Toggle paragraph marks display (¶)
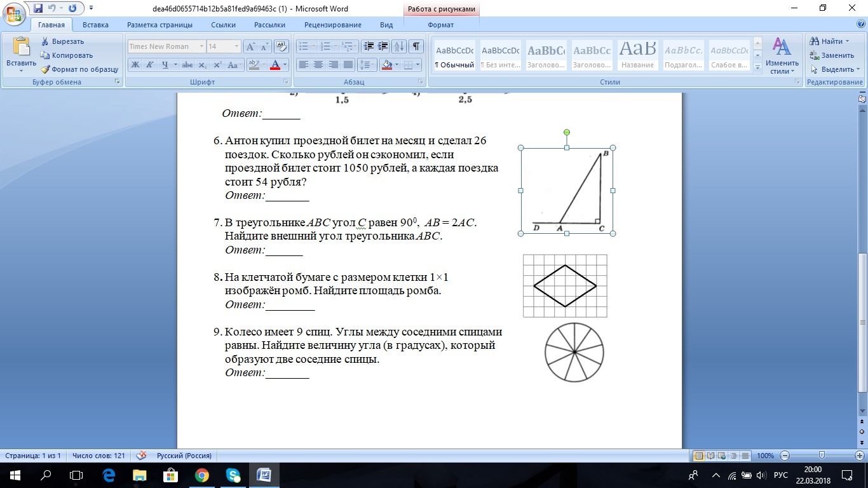 416,46
